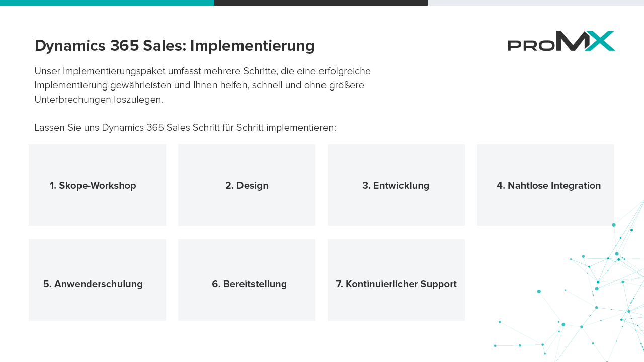Click the dark segment of the top bar

320,3
